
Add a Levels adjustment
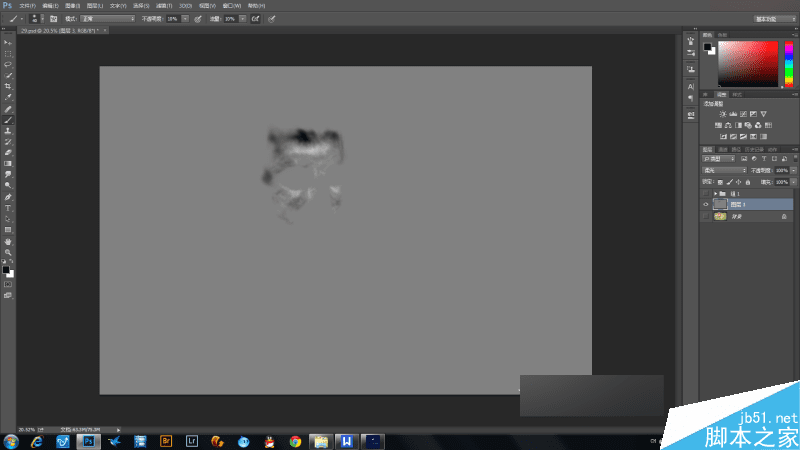pyautogui.click(x=733, y=114)
